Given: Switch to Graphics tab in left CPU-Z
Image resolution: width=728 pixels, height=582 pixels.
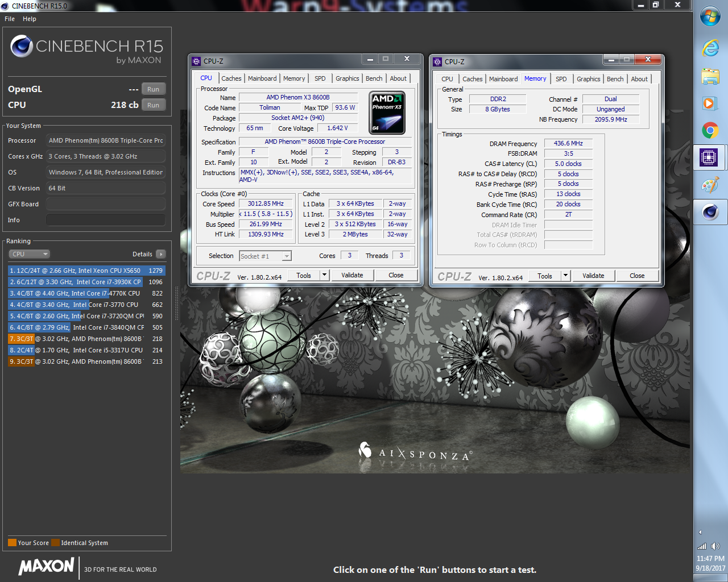Looking at the screenshot, I should (348, 78).
